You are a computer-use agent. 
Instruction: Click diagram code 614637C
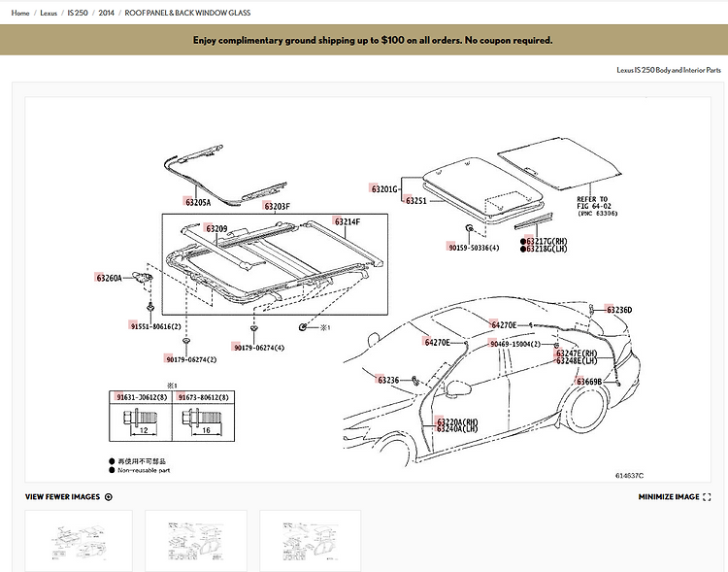click(x=629, y=475)
